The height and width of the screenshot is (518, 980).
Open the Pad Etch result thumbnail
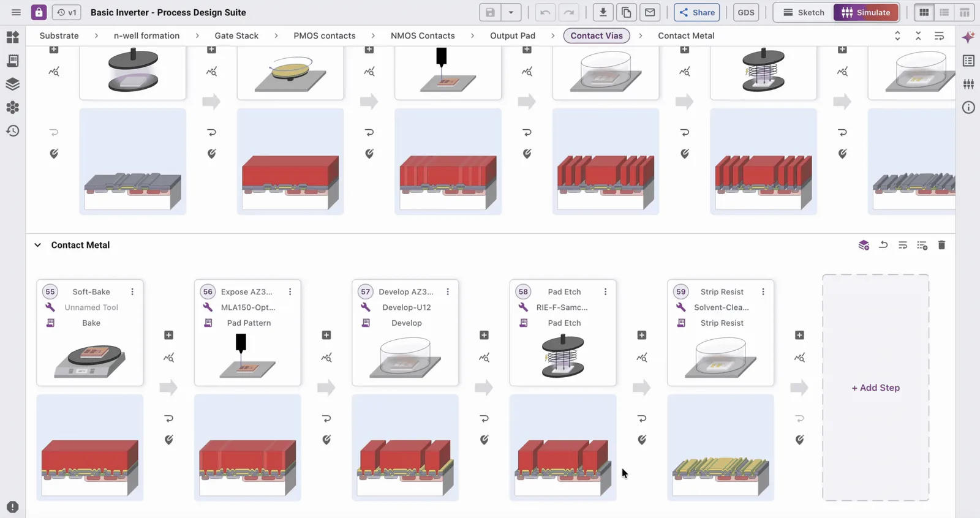pyautogui.click(x=563, y=448)
